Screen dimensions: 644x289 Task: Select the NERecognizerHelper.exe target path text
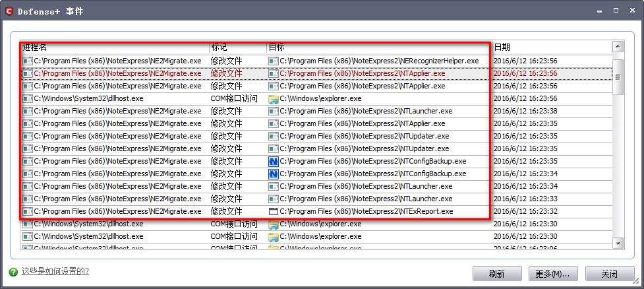pos(380,61)
